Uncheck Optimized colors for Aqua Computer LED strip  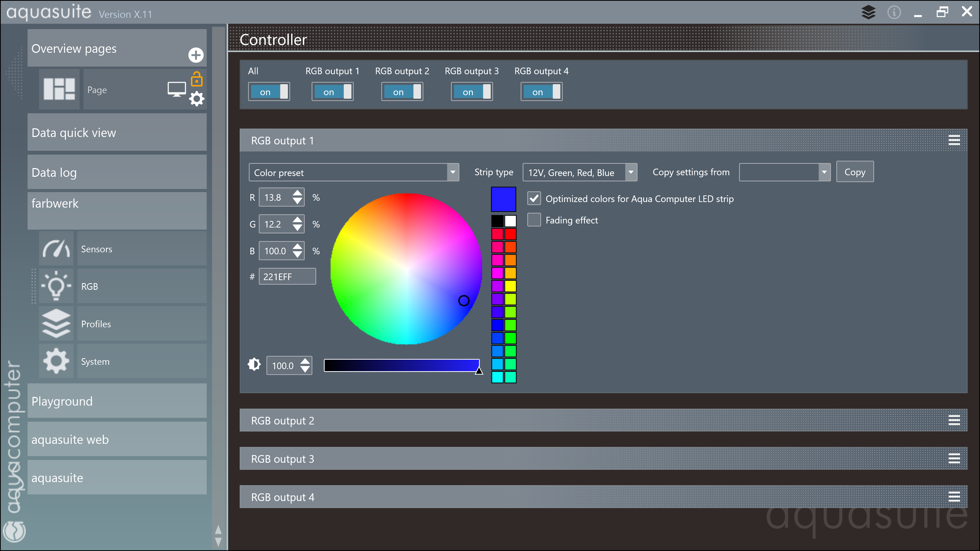(x=534, y=198)
